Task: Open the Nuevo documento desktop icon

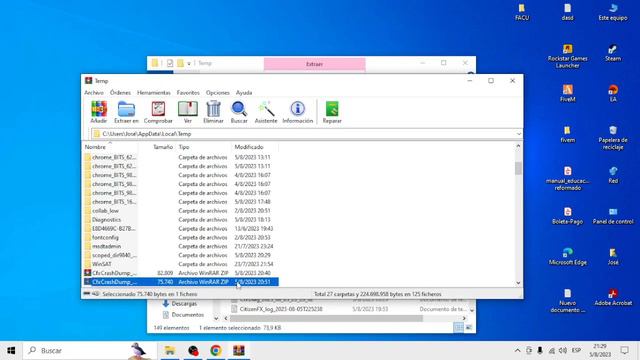Action: click(x=567, y=300)
